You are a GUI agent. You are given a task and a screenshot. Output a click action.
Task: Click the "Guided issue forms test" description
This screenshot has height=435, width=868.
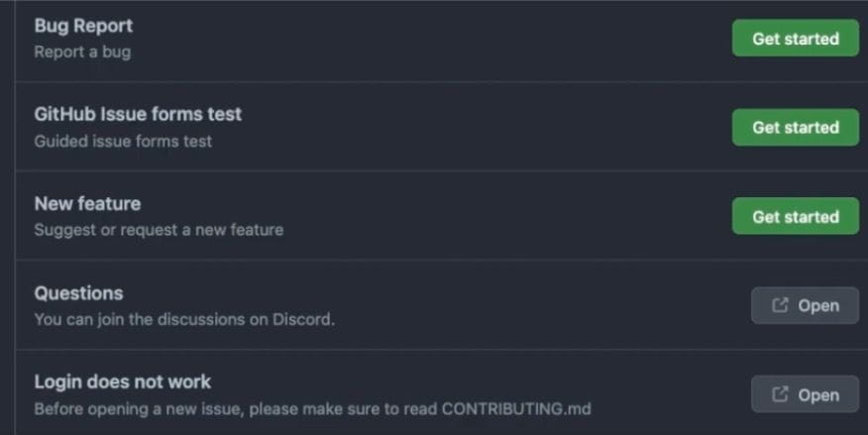coord(123,141)
